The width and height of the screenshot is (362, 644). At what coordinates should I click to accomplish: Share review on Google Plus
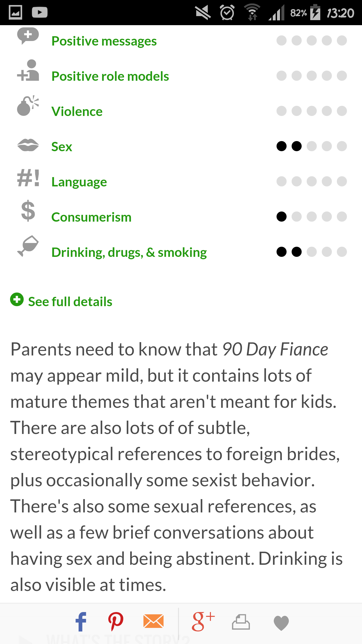click(x=203, y=621)
